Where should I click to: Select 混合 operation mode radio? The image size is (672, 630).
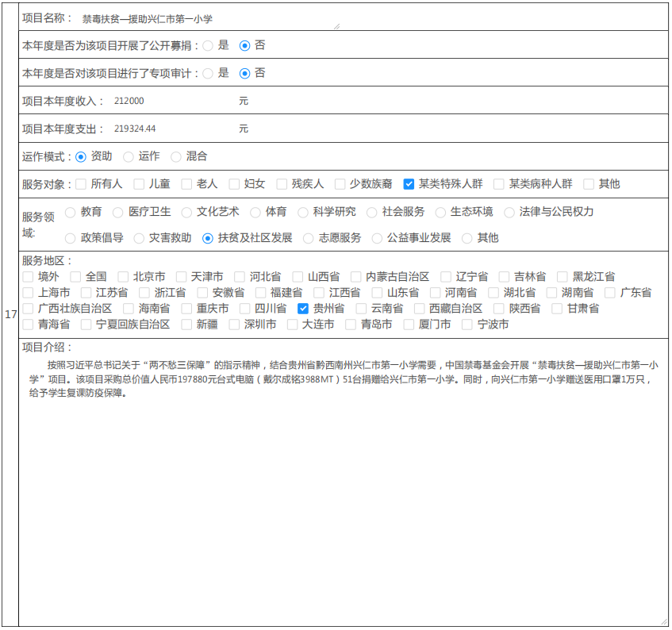pos(176,157)
